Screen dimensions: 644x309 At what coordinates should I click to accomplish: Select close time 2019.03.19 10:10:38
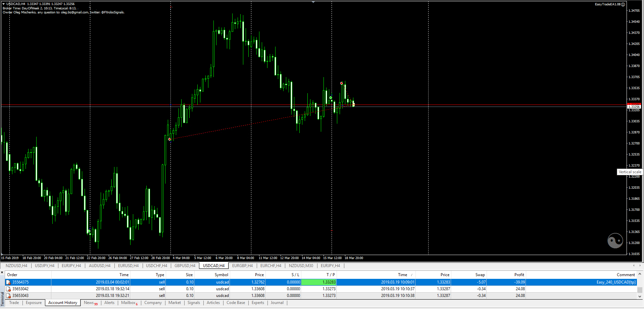(x=398, y=296)
